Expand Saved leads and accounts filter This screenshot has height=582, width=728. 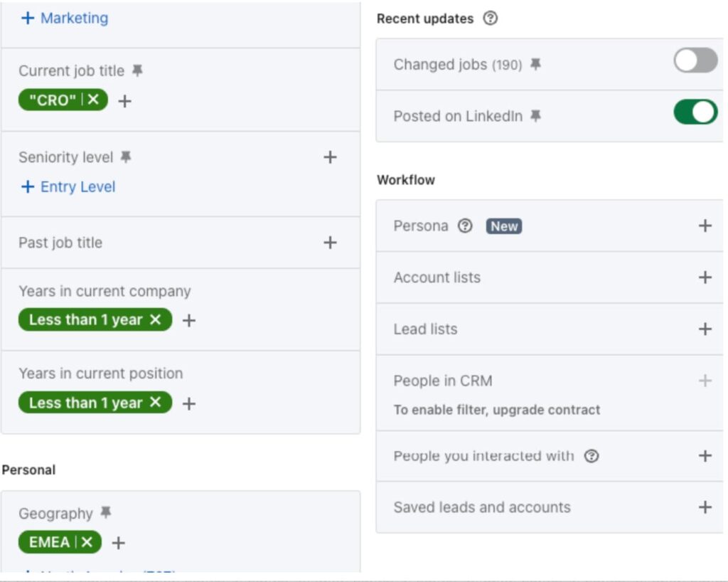705,507
